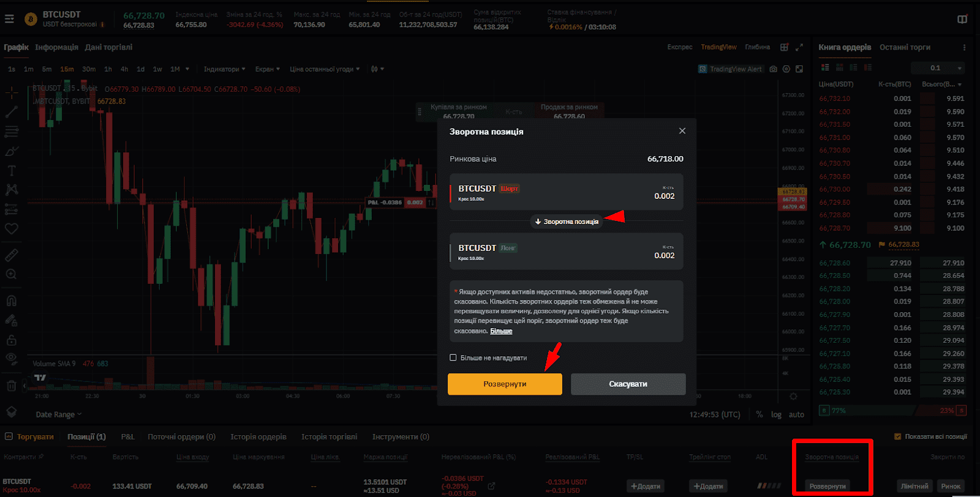
Task: Open the multi-chart grid layout icon
Action: 784,47
